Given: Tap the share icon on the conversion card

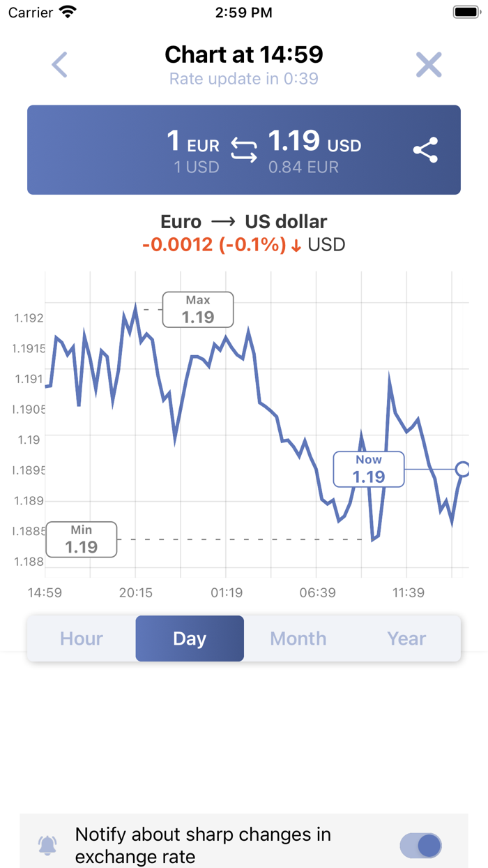Looking at the screenshot, I should click(x=425, y=150).
